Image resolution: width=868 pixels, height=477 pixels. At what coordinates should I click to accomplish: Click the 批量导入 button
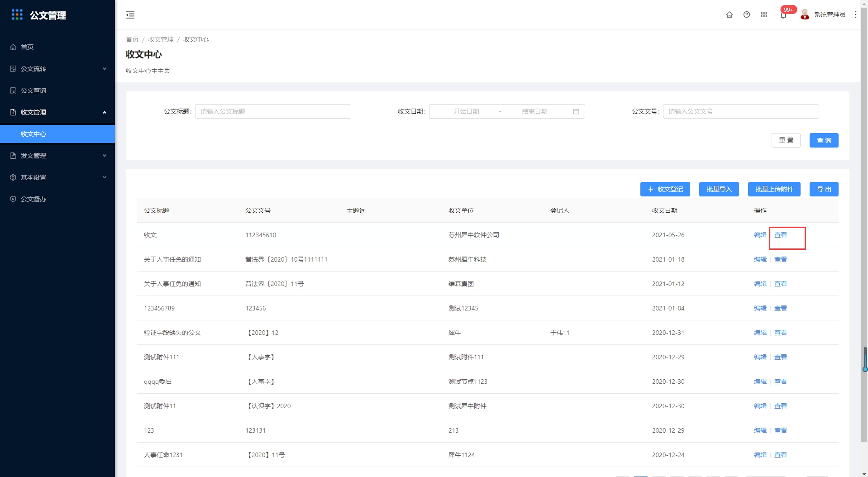click(x=719, y=189)
